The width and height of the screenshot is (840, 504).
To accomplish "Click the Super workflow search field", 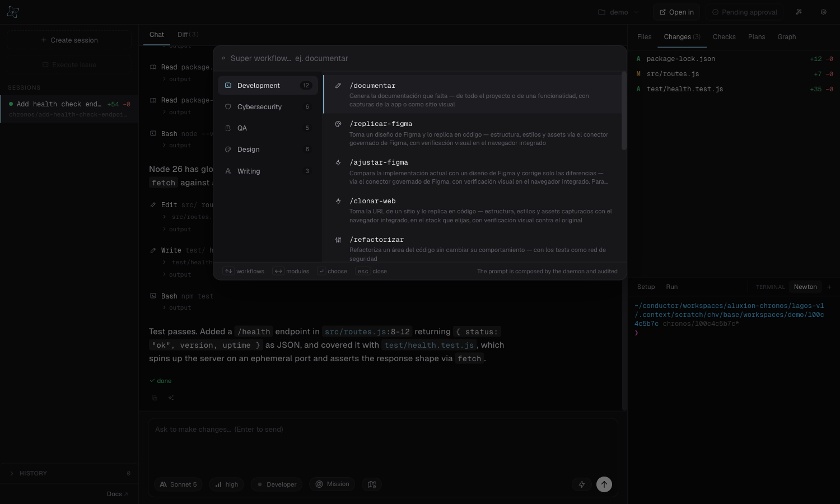I will pos(420,58).
